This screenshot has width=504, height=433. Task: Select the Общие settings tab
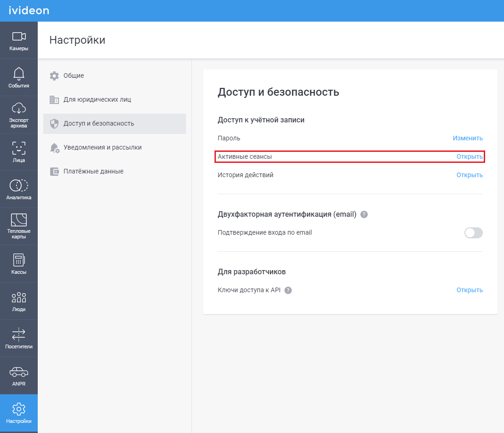115,75
